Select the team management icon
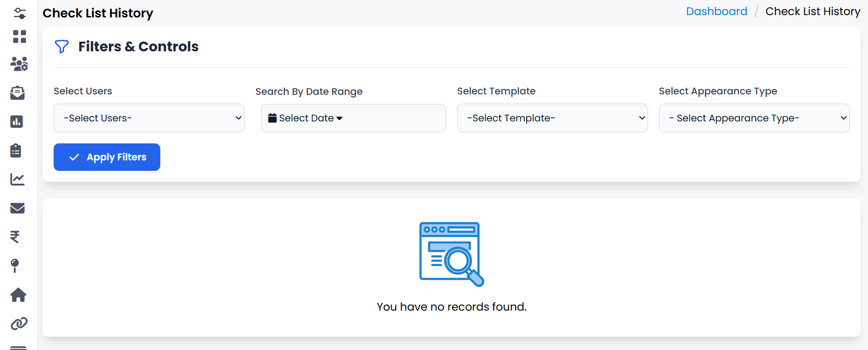 (19, 65)
